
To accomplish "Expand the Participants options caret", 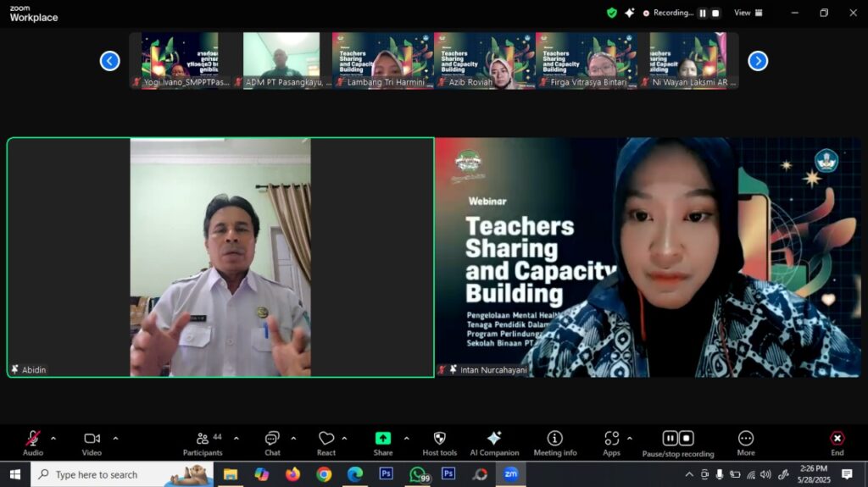I will [236, 439].
